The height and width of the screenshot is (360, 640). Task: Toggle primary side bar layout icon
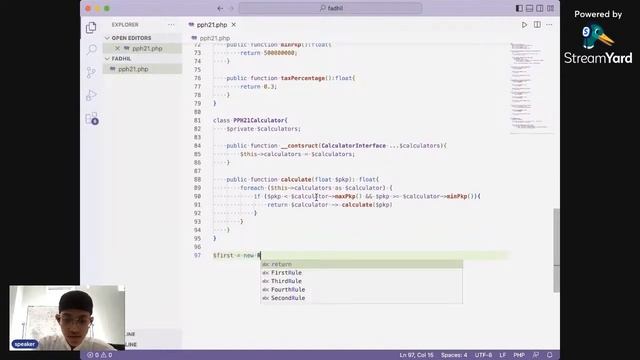click(x=519, y=8)
